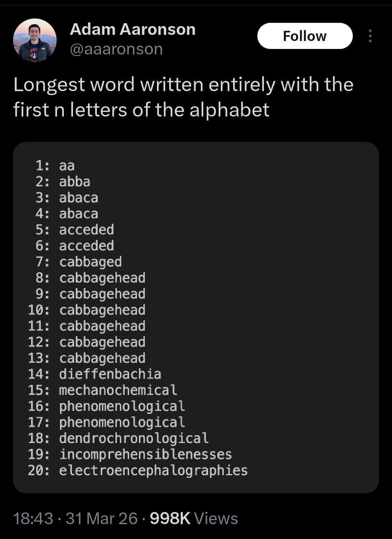Click 'acceded' on line 5
The width and height of the screenshot is (392, 539).
click(x=86, y=230)
